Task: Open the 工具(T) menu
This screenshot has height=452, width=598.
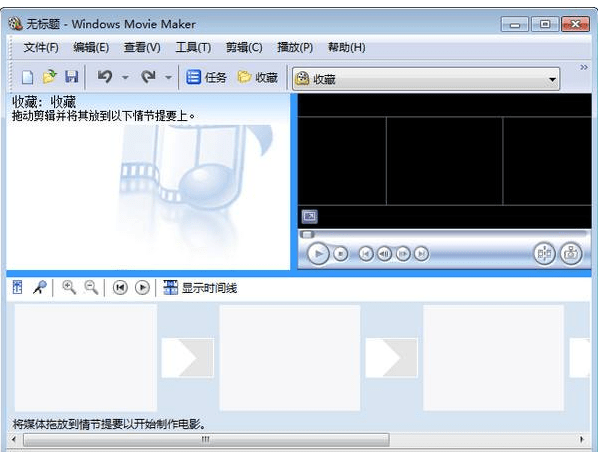Action: 193,47
